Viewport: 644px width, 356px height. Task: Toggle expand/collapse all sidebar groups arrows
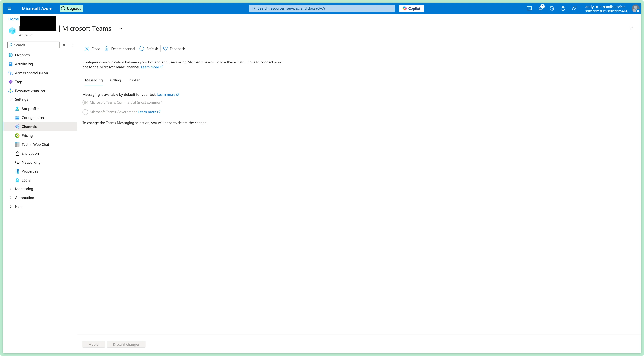point(64,45)
